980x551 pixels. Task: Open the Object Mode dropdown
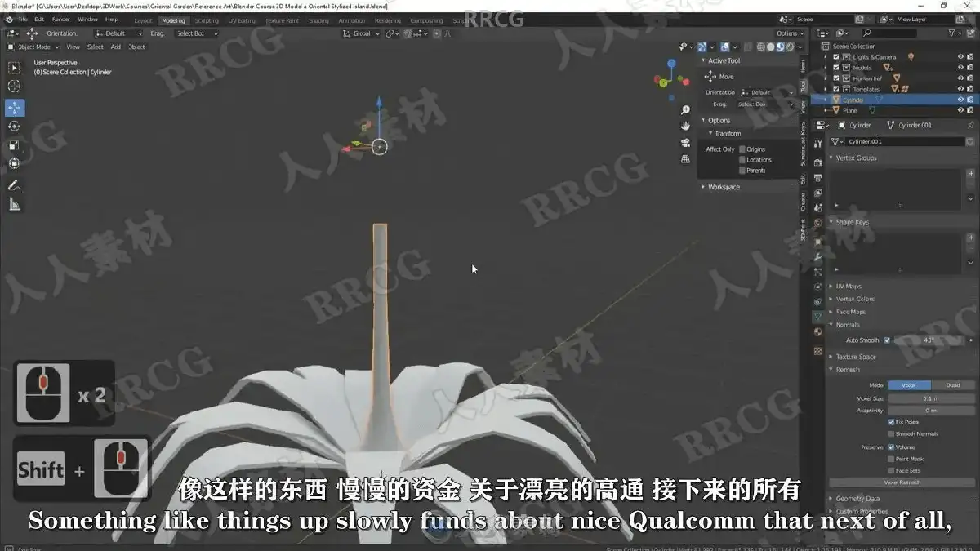coord(34,47)
